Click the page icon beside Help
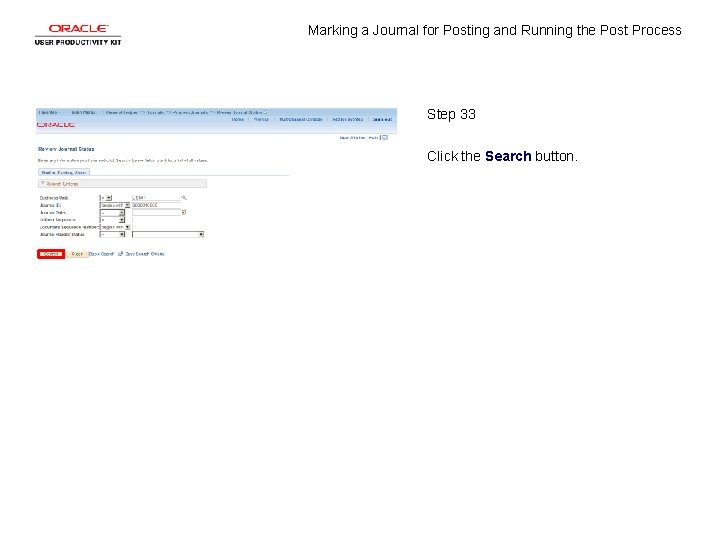720x540 pixels. coord(385,137)
